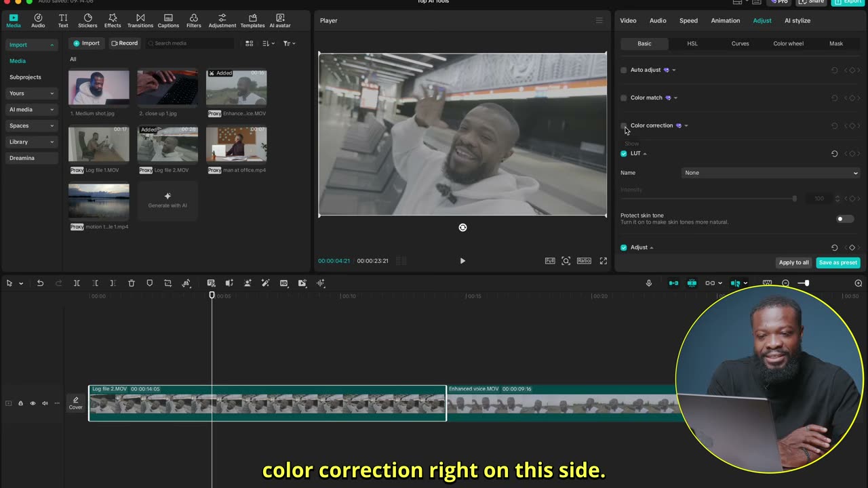Open the Effects panel
This screenshot has width=868, height=488.
(113, 20)
